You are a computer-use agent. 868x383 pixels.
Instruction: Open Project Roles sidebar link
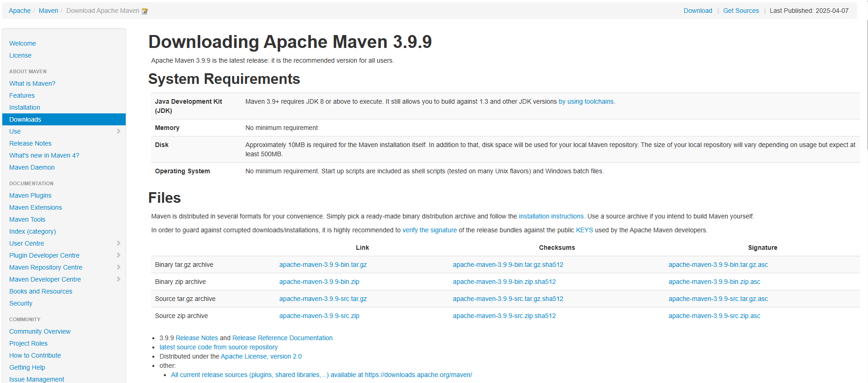pos(29,343)
